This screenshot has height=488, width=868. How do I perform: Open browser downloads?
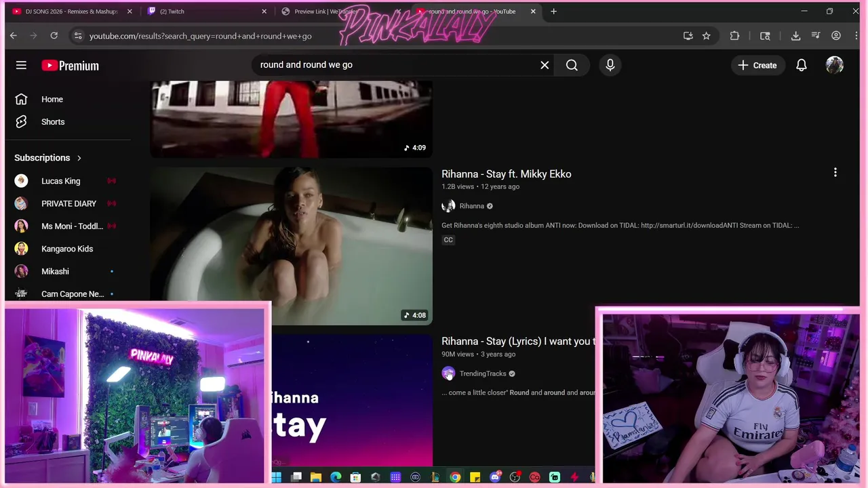point(795,36)
